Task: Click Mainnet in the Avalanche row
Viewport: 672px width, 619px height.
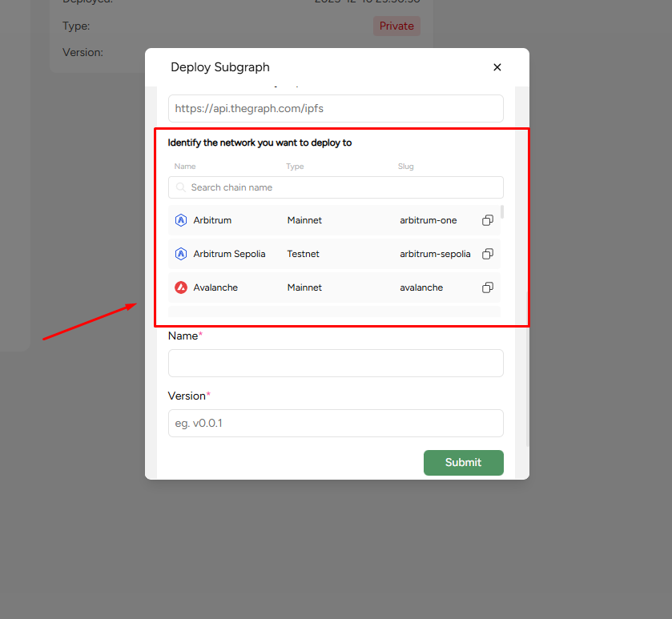Action: (304, 287)
